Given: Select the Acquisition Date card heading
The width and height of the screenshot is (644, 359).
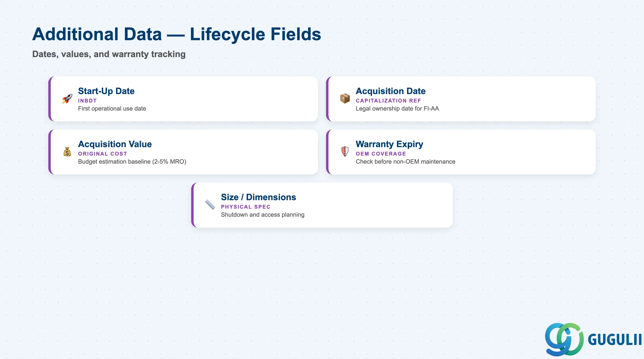Looking at the screenshot, I should coord(390,91).
